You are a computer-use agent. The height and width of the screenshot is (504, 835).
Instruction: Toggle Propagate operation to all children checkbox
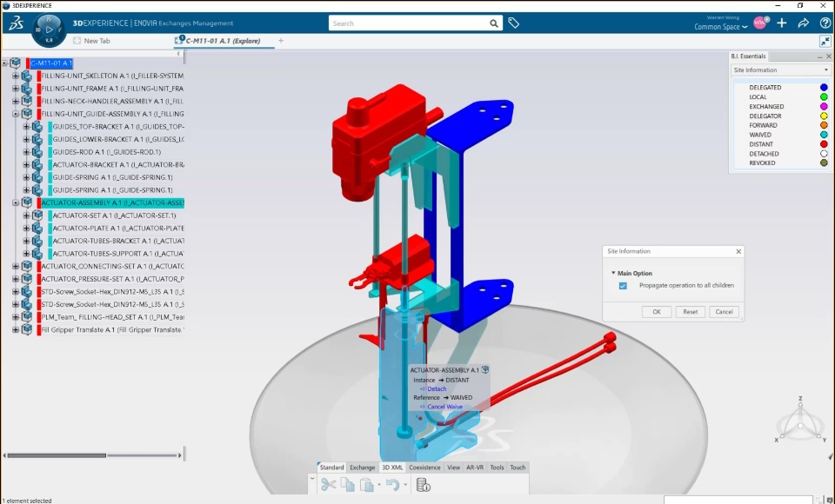tap(623, 286)
